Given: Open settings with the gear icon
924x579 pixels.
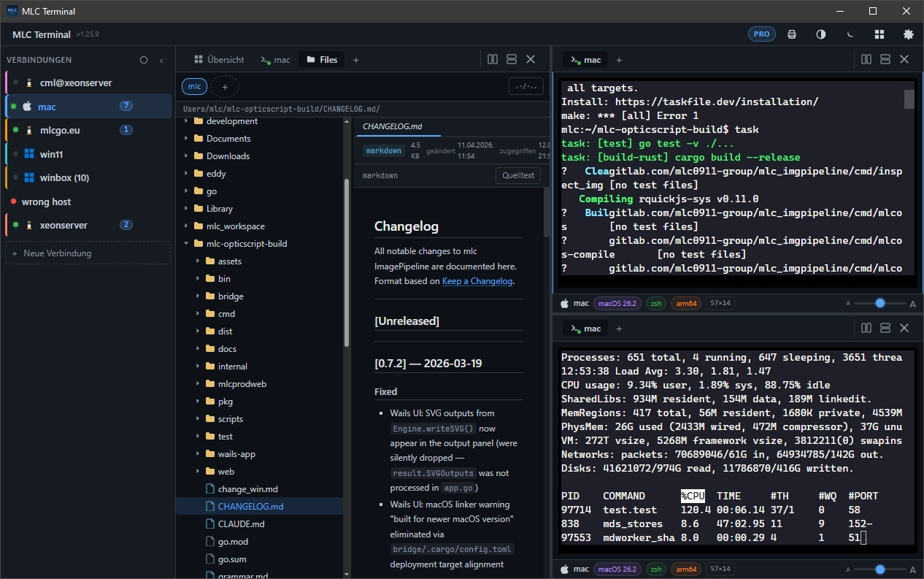Looking at the screenshot, I should pyautogui.click(x=909, y=34).
